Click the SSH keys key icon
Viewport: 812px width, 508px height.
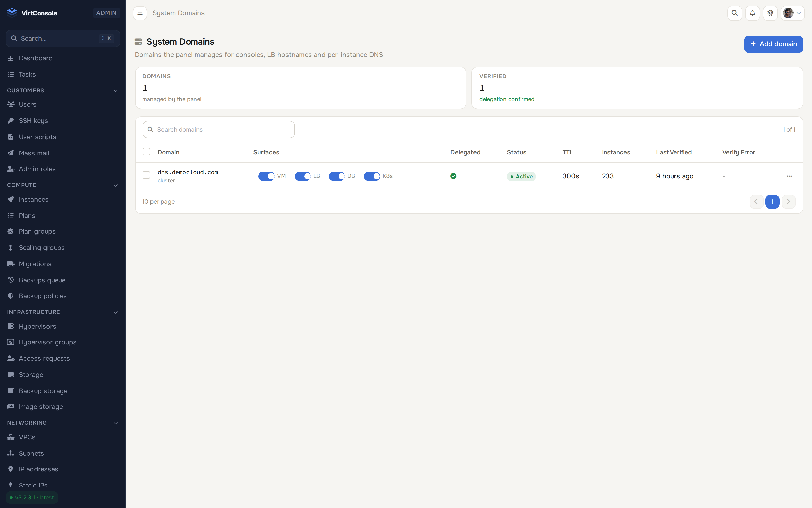coord(11,121)
